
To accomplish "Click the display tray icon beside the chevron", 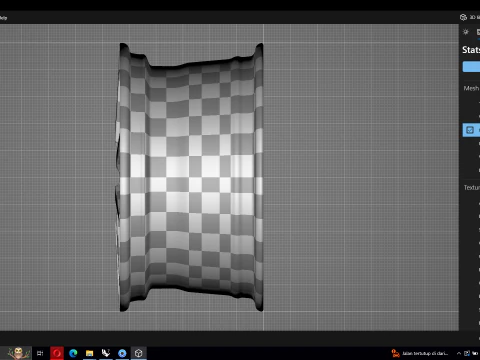I will pos(467,353).
